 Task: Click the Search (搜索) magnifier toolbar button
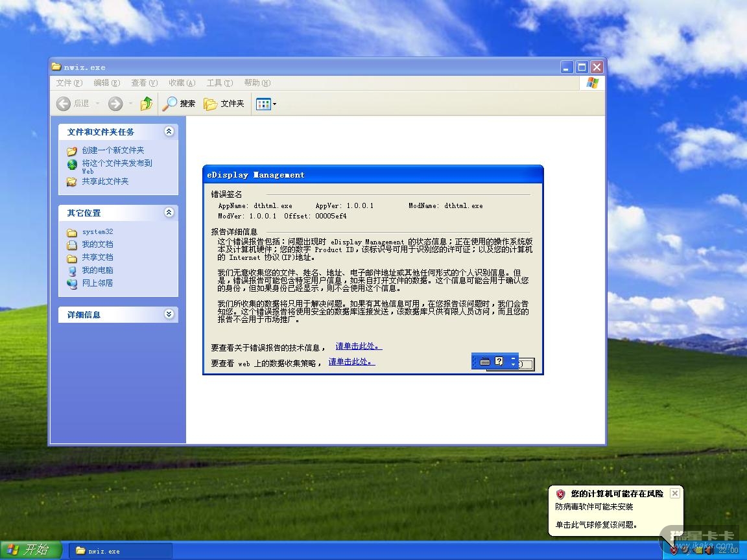[x=179, y=104]
